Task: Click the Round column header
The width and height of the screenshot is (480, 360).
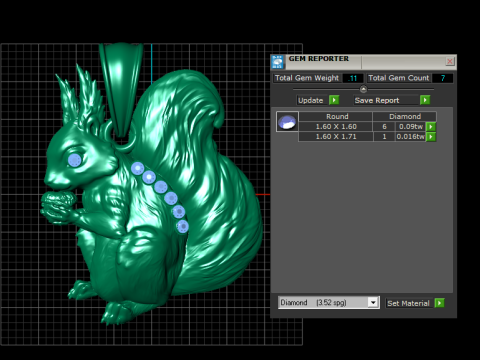Action: coord(336,116)
